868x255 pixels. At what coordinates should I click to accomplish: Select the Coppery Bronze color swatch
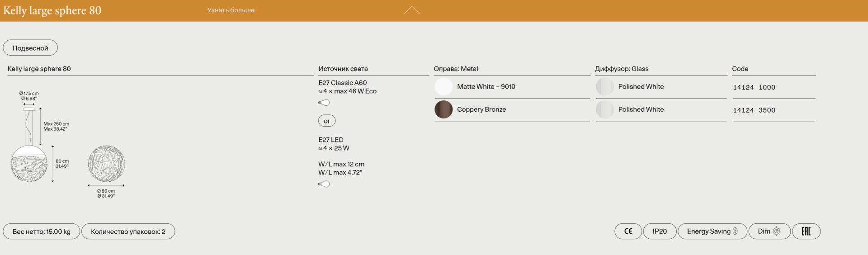pyautogui.click(x=443, y=109)
